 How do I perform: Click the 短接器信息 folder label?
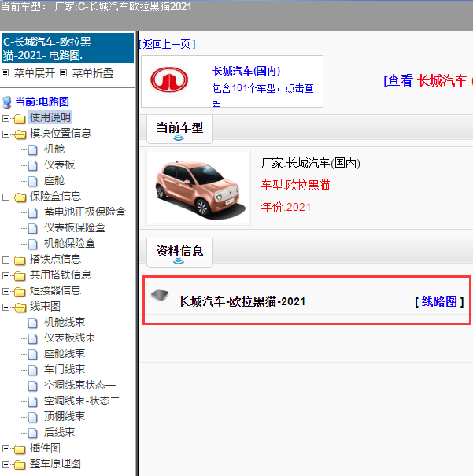[55, 291]
